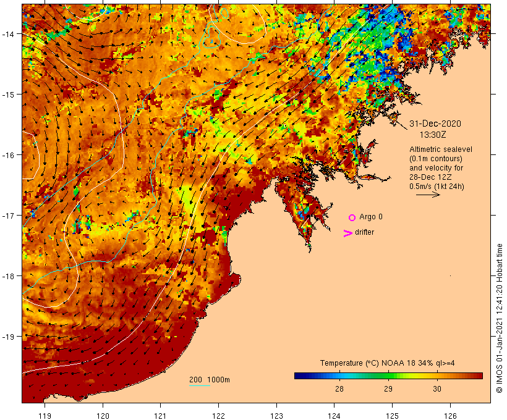Click the 'Altimetric sealevel' caption
Screen dimensions: 507x420
click(441, 149)
